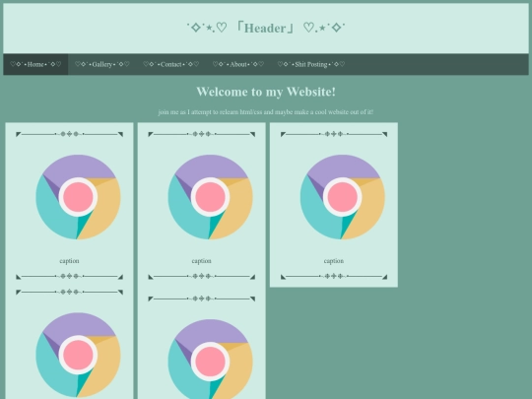Open the Home navigation link
The height and width of the screenshot is (399, 532).
coord(35,64)
